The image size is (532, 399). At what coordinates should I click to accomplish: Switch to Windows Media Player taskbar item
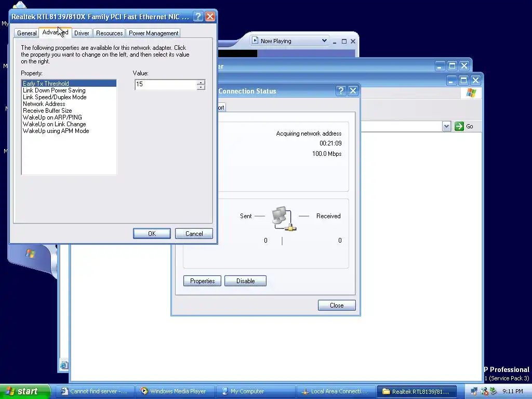pyautogui.click(x=175, y=391)
